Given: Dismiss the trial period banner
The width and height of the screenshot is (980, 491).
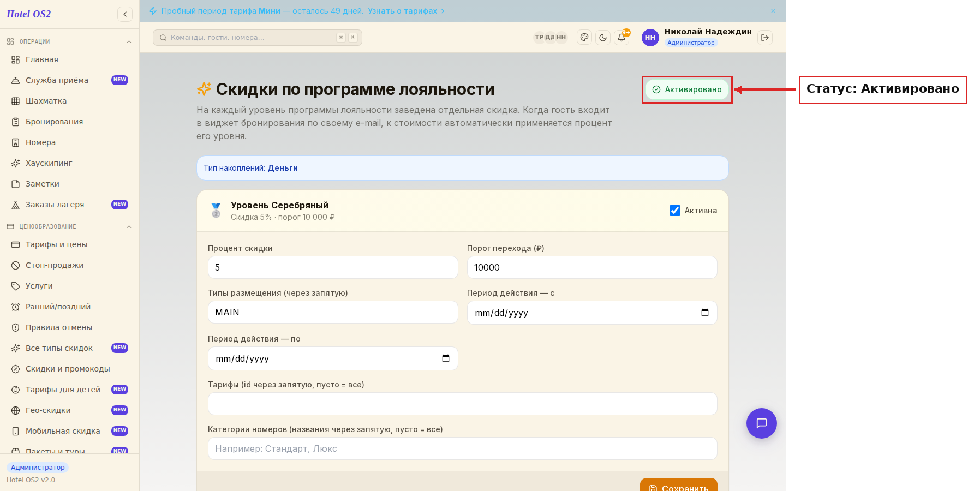Looking at the screenshot, I should point(773,11).
